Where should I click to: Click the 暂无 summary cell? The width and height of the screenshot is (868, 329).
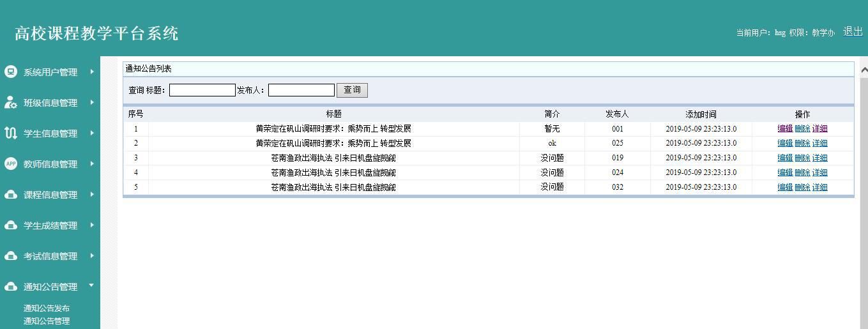coord(552,128)
